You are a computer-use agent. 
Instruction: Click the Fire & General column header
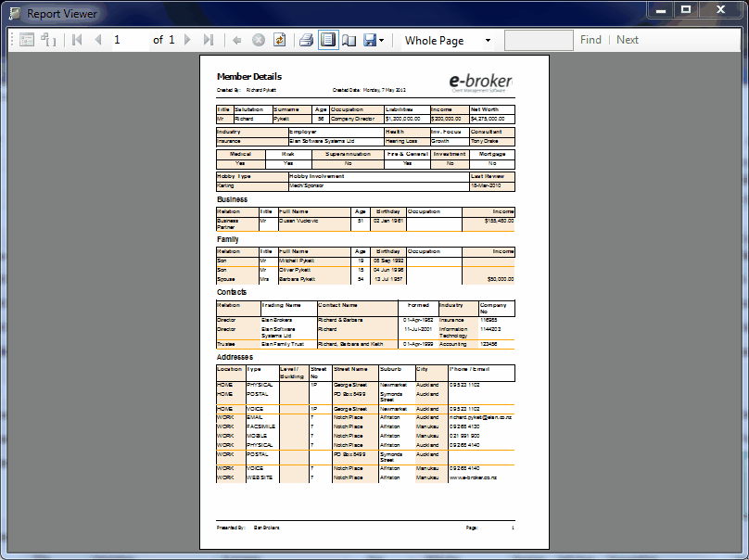coord(408,154)
